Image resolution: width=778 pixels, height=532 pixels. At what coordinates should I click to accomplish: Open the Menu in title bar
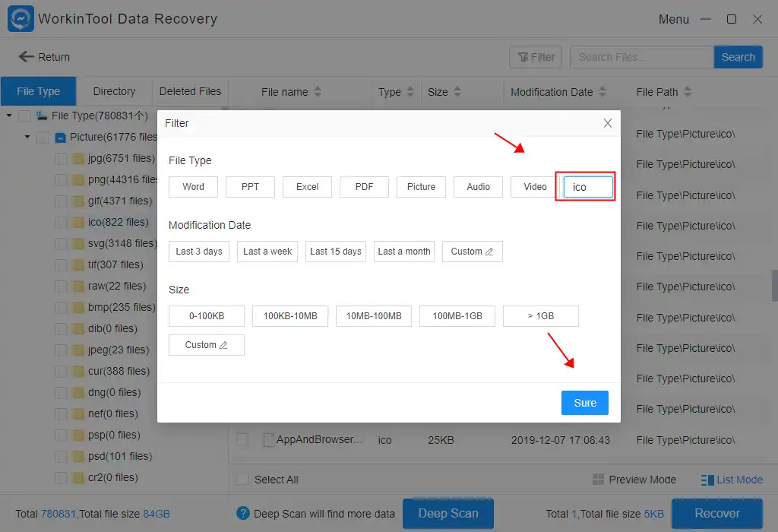pos(673,19)
